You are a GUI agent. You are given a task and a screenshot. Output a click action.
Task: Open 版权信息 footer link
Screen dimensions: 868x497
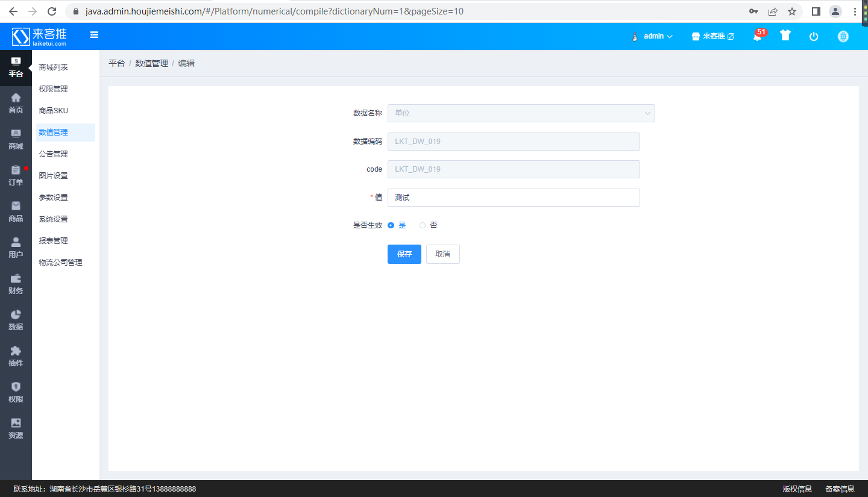point(797,489)
